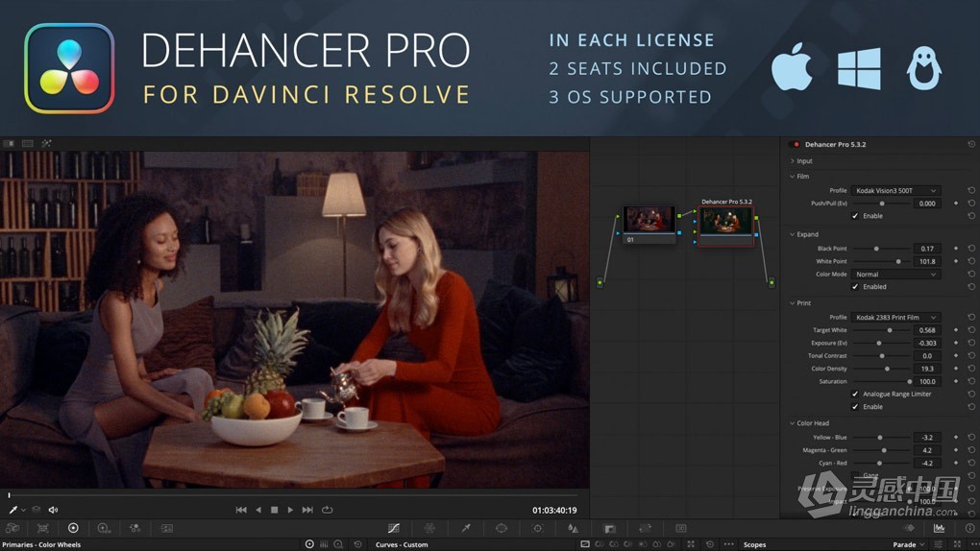Check the Gang checkbox in Color Head
The height and width of the screenshot is (551, 980).
855,475
